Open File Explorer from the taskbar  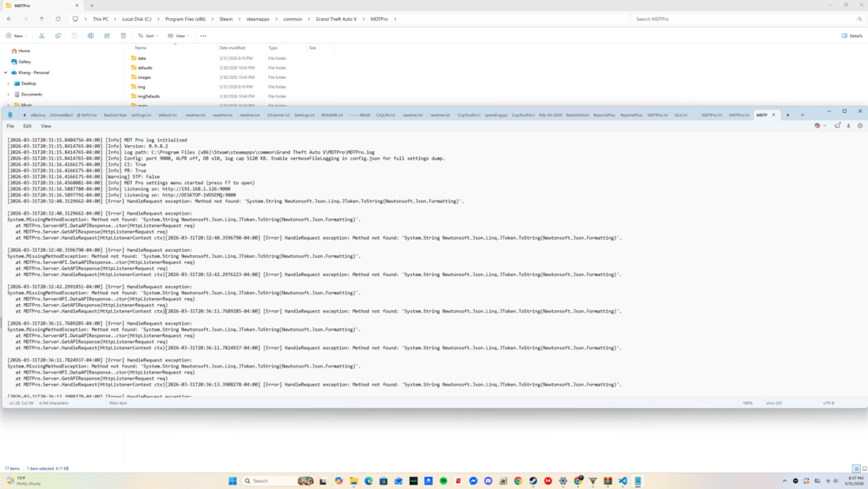click(353, 480)
